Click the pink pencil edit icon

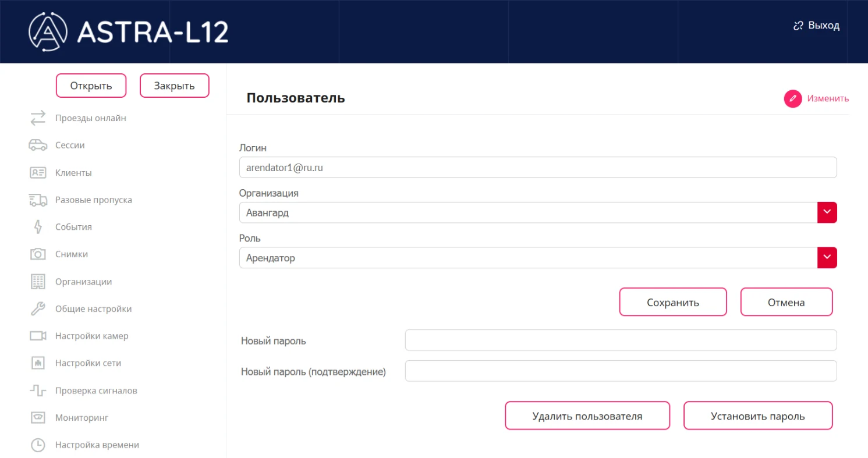click(x=793, y=99)
